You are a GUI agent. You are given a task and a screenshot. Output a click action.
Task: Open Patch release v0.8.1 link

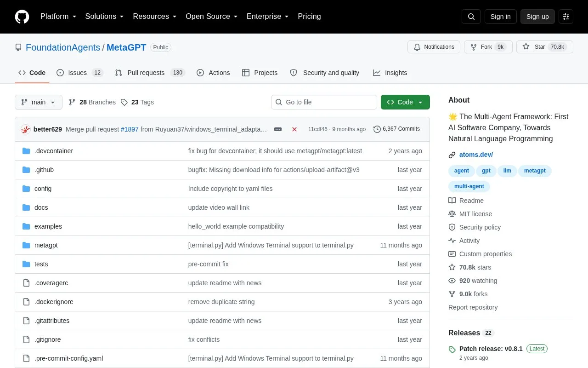491,349
